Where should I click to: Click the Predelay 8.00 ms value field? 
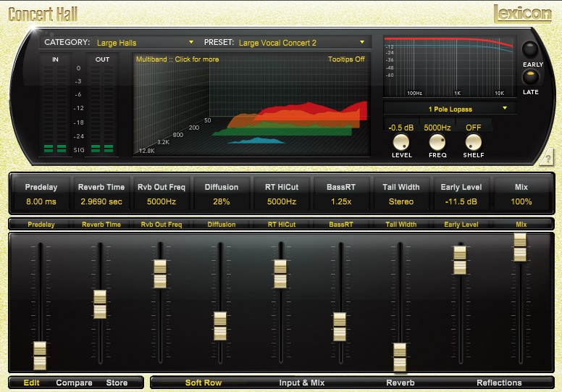click(x=40, y=201)
